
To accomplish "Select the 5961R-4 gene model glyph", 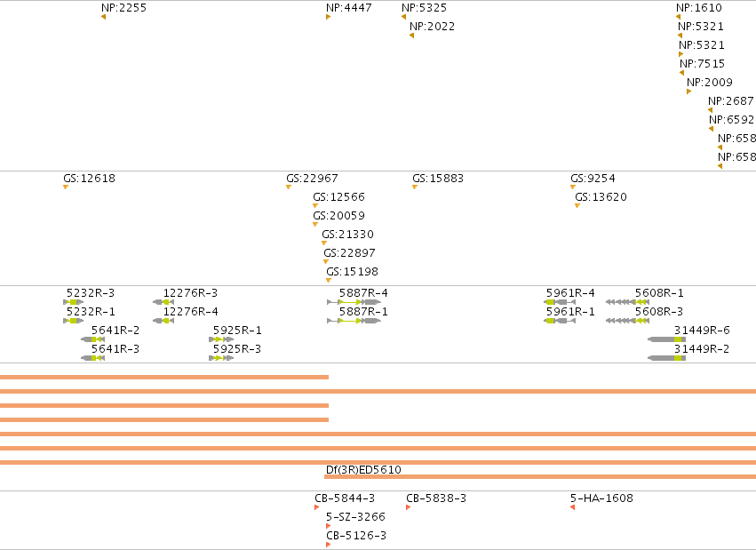I will pos(560,302).
